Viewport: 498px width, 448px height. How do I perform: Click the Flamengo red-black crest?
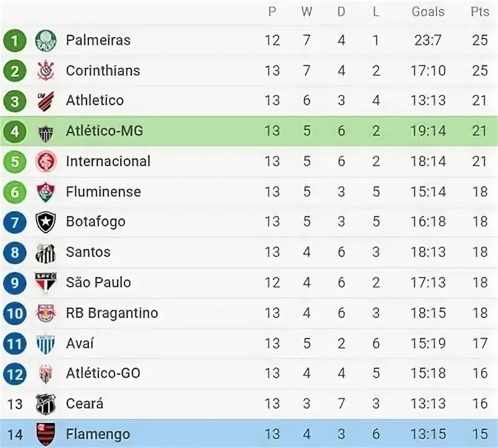coord(45,434)
